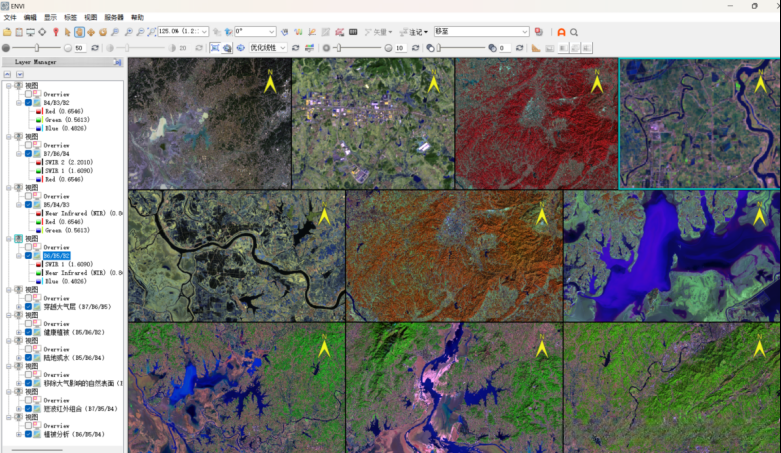The image size is (781, 453).
Task: Toggle checkbox for 健康植被 layer
Action: pyautogui.click(x=29, y=331)
